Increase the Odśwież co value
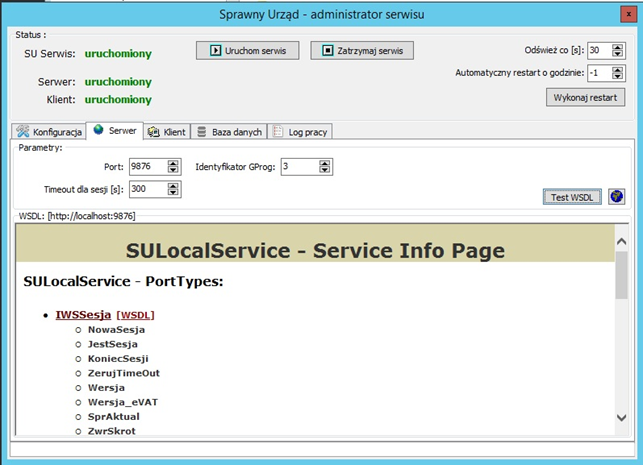The image size is (643, 465). [x=617, y=47]
